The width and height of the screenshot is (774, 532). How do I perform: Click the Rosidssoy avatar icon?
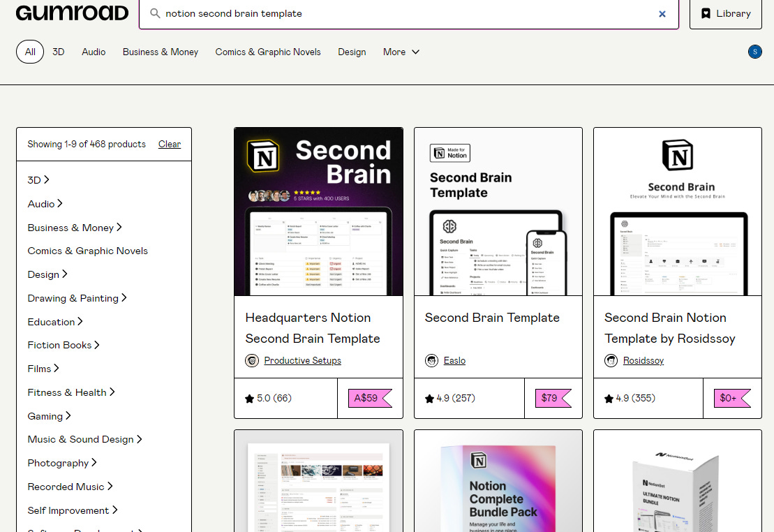611,360
